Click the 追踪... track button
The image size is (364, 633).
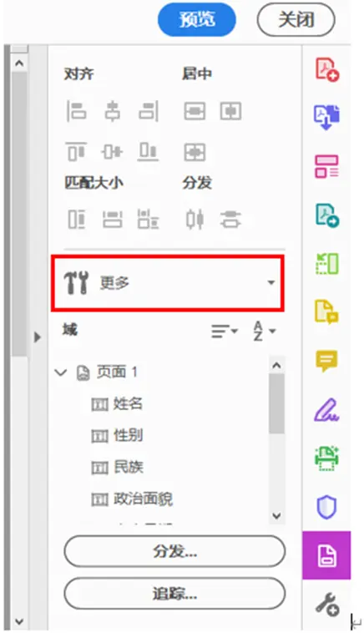174,594
